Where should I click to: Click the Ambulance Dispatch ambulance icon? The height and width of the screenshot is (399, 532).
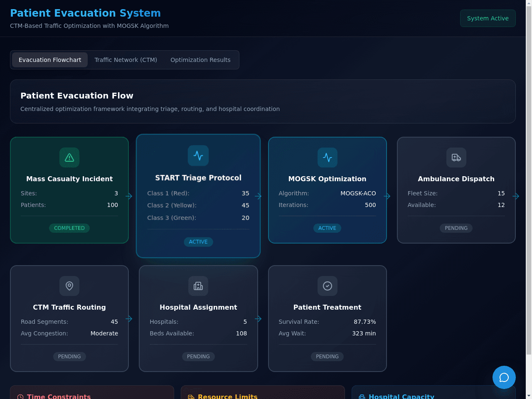point(456,158)
